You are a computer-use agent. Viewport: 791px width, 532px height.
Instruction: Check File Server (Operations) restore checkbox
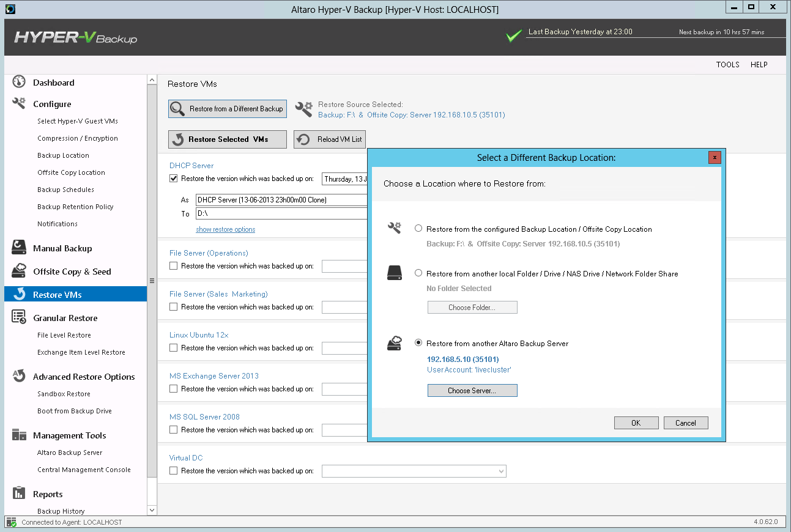(x=173, y=266)
